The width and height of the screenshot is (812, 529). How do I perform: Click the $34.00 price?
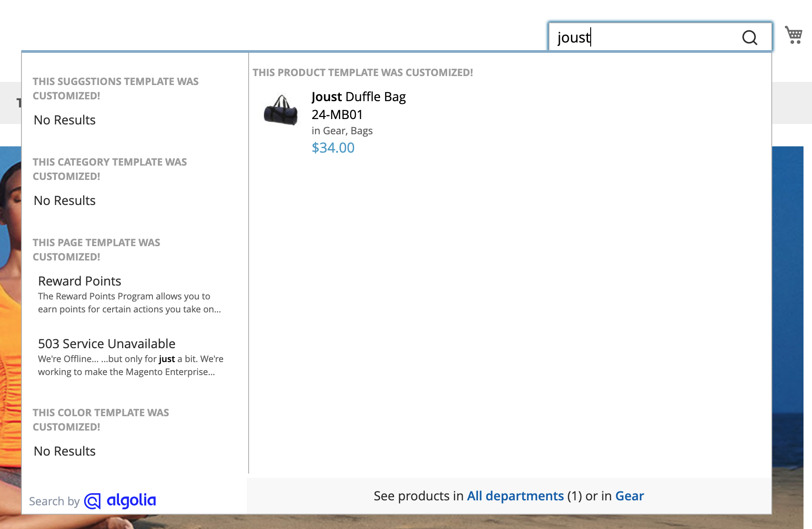(x=333, y=148)
